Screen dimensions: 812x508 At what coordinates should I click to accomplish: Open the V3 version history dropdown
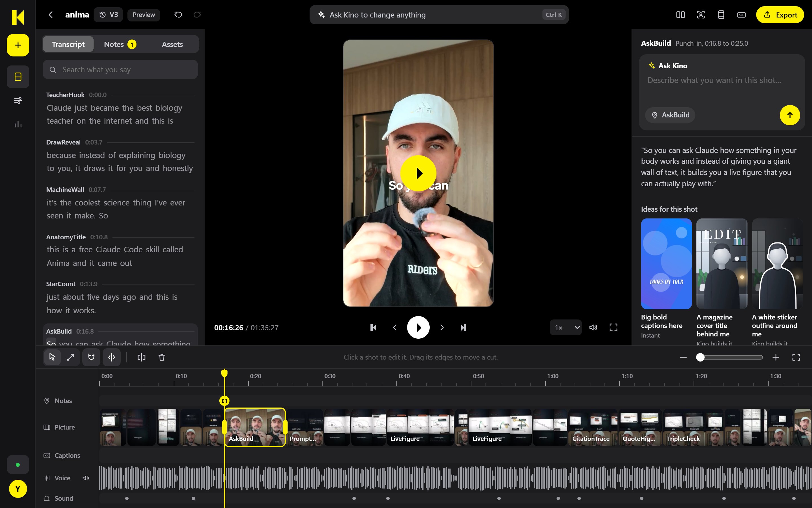[108, 14]
